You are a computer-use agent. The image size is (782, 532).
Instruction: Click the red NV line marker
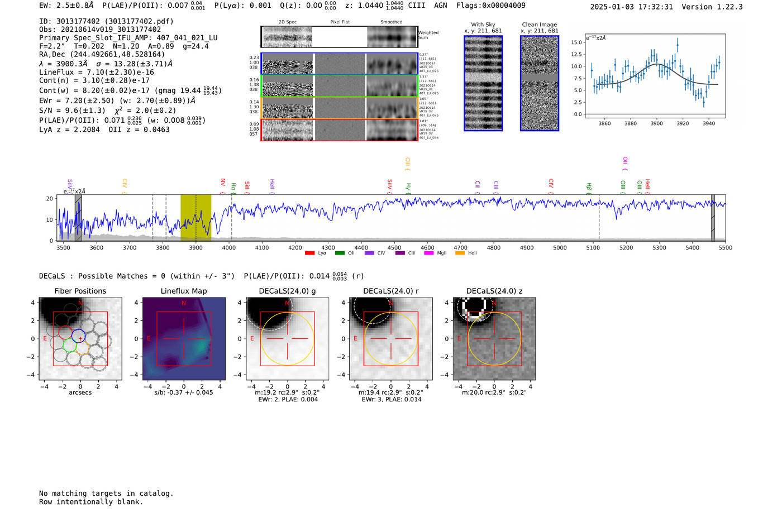223,186
